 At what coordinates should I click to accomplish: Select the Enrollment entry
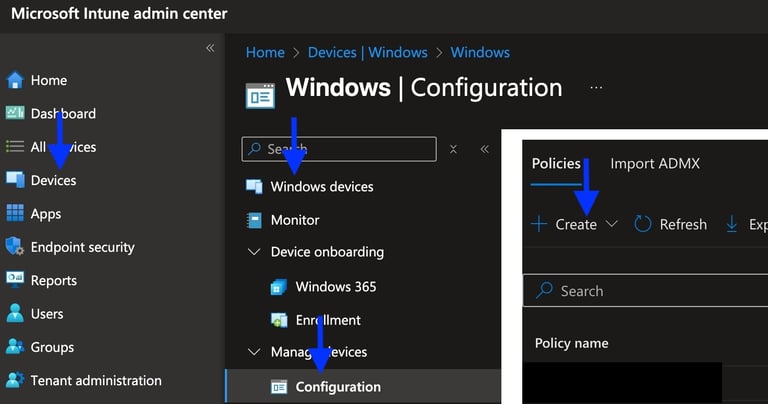click(x=328, y=320)
